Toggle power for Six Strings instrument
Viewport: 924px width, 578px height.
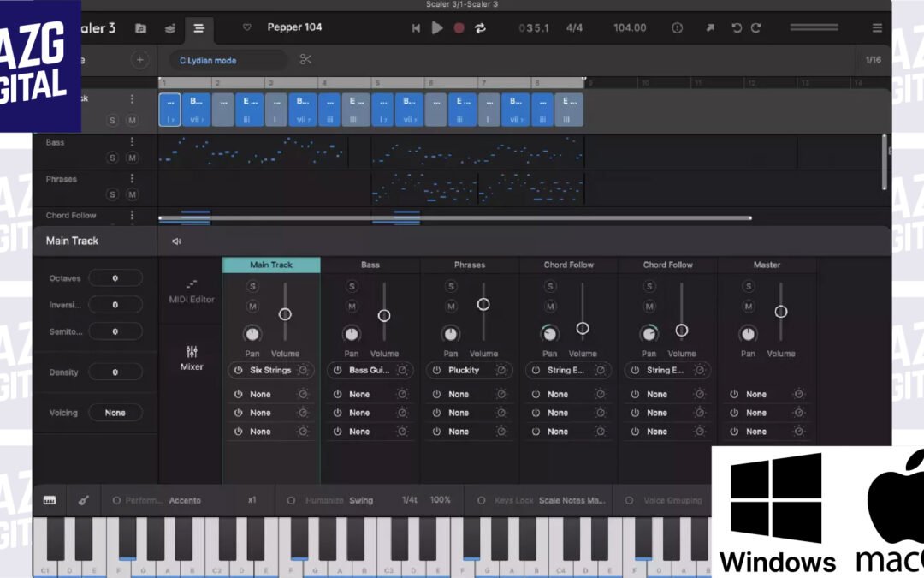coord(238,371)
